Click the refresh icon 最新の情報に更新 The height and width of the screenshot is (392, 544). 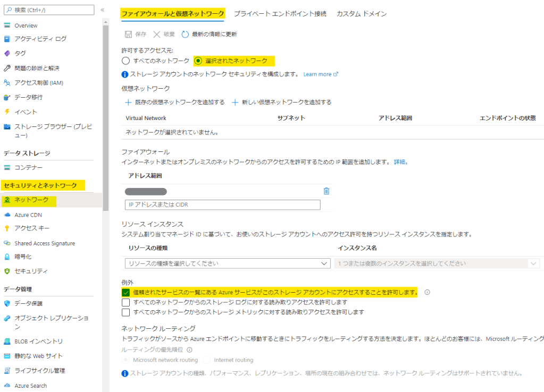[185, 34]
